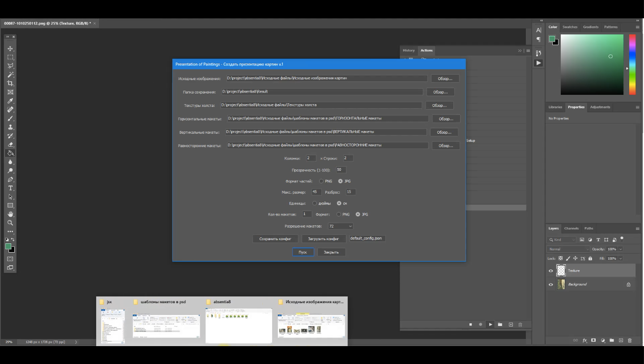The width and height of the screenshot is (644, 364).
Task: Click Обзор for Исходные изображения
Action: click(x=445, y=79)
